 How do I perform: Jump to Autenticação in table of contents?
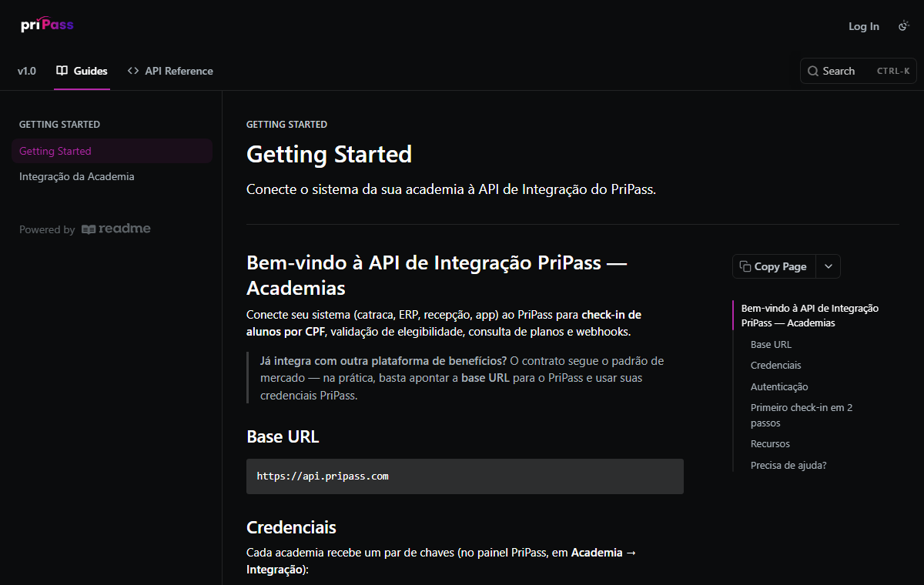tap(779, 387)
